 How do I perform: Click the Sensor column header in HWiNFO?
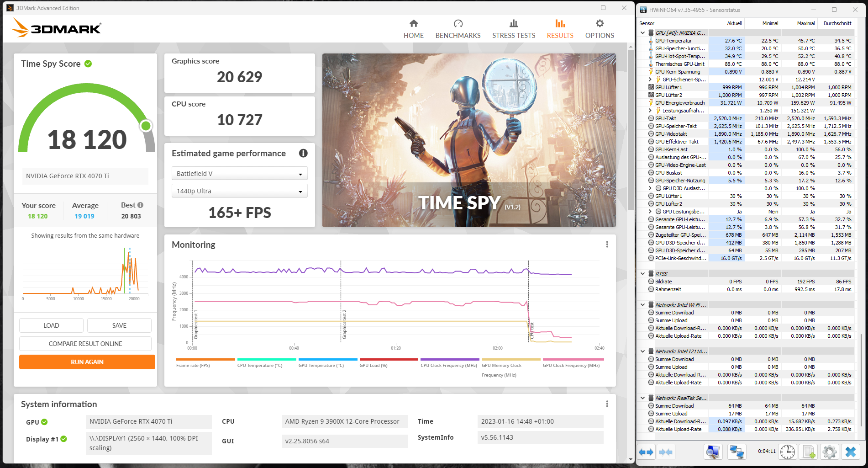click(x=673, y=23)
